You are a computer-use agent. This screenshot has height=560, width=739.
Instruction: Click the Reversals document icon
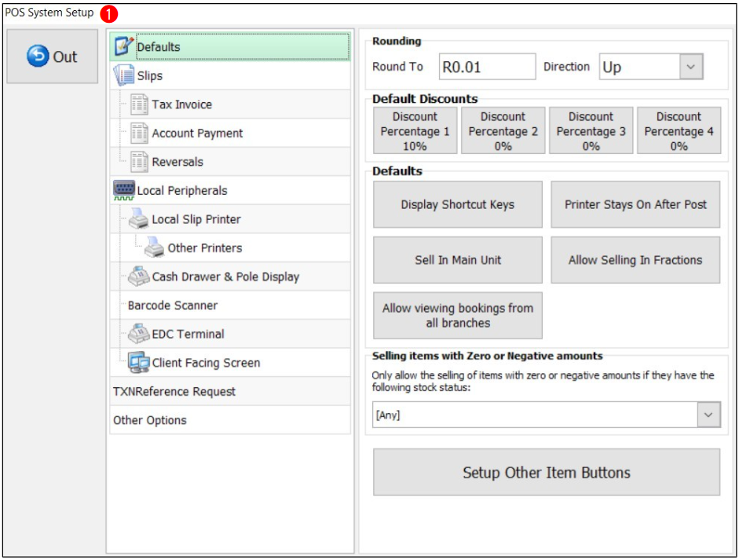tap(139, 162)
